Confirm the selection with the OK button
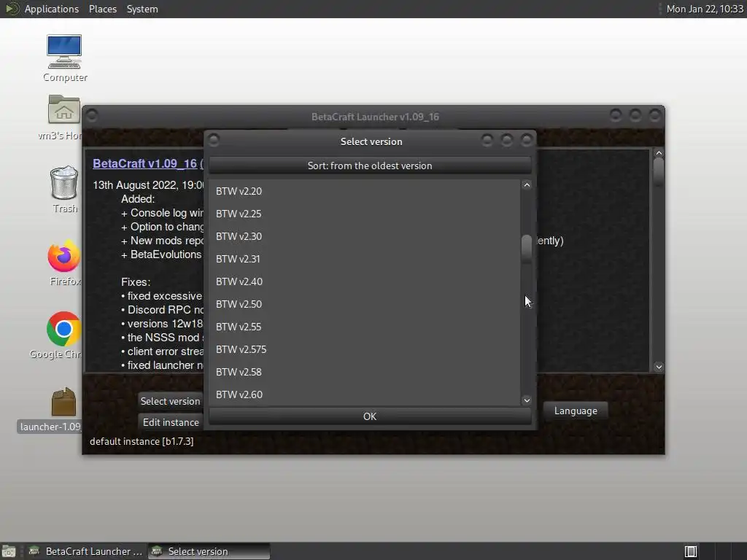The width and height of the screenshot is (747, 560). [x=370, y=416]
